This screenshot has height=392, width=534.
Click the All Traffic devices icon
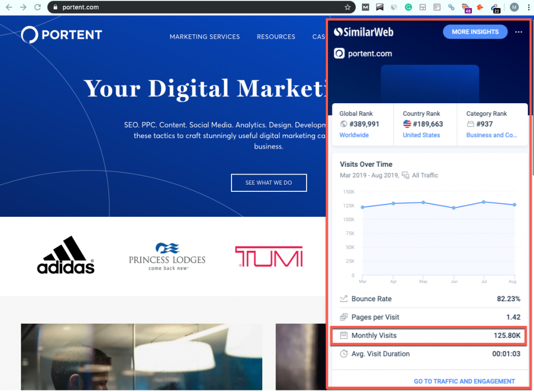pyautogui.click(x=405, y=175)
